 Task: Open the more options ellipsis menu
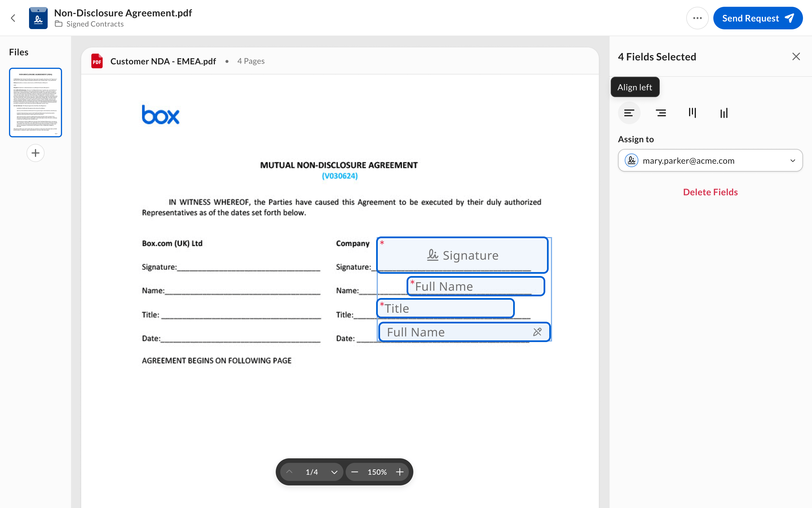(x=697, y=18)
